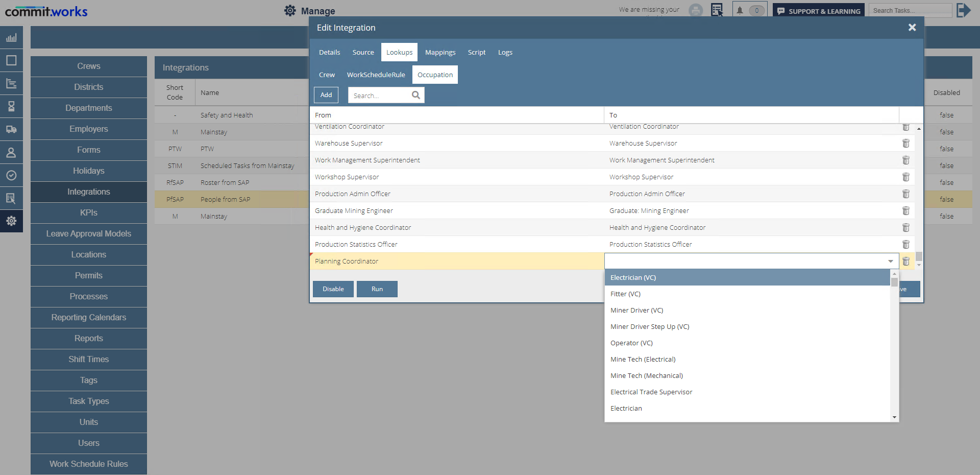Open Leave Approval Models in Manage menu
The height and width of the screenshot is (475, 980).
(x=89, y=234)
